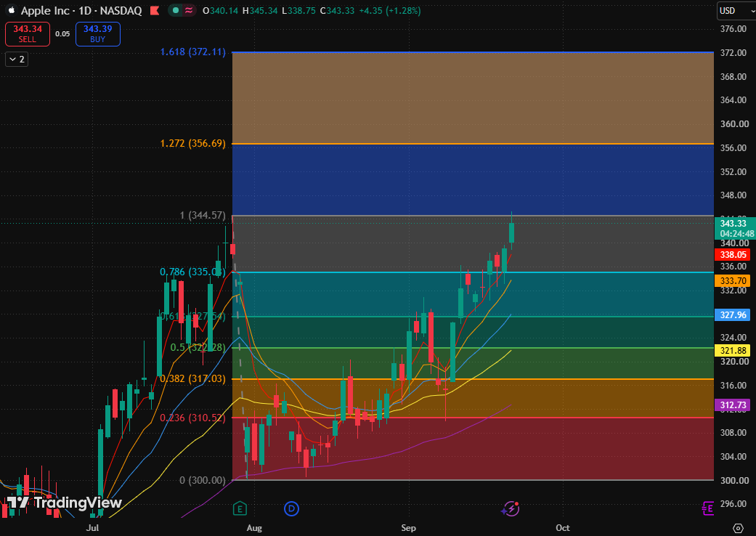The height and width of the screenshot is (536, 756).
Task: Click the Jul label on time axis
Action: point(92,528)
